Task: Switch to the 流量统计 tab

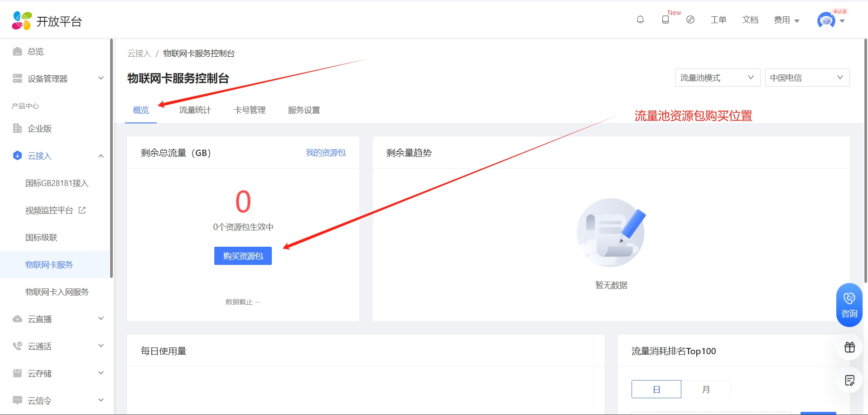Action: 195,110
